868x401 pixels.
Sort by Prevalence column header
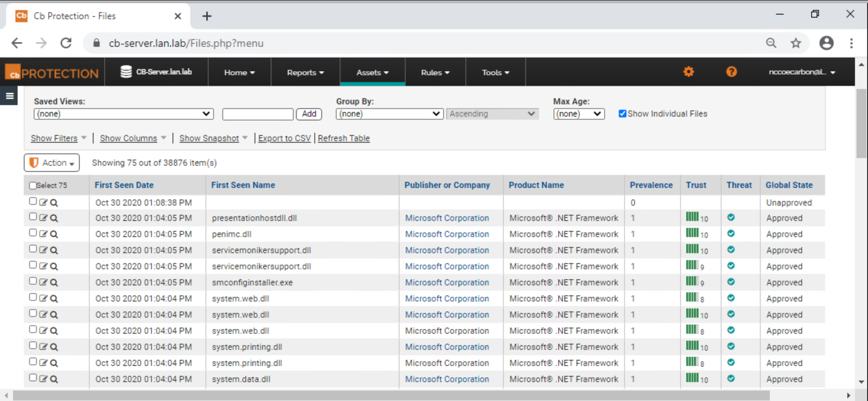pyautogui.click(x=651, y=185)
